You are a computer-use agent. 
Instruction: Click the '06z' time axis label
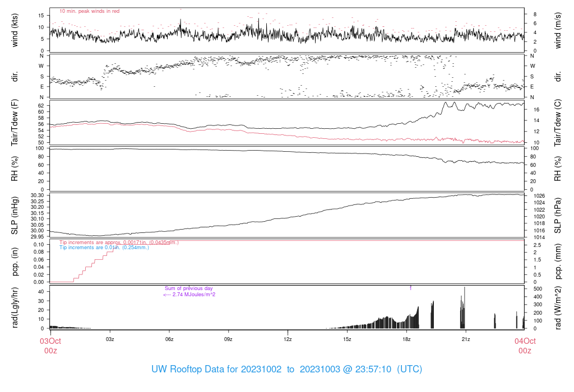pos(169,339)
